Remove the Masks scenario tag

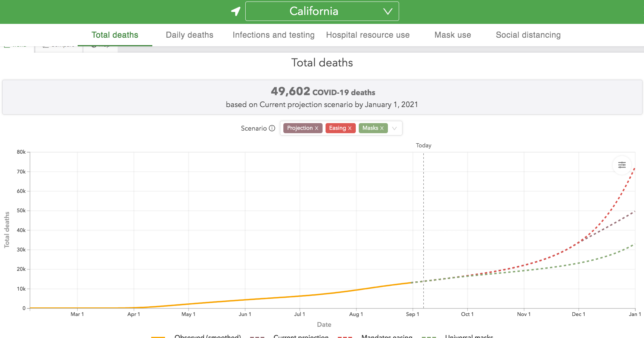[382, 128]
